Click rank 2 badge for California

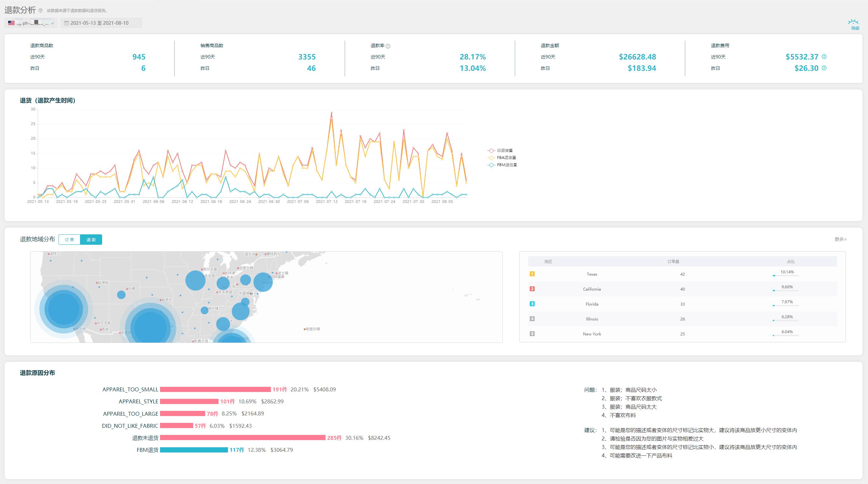(532, 289)
